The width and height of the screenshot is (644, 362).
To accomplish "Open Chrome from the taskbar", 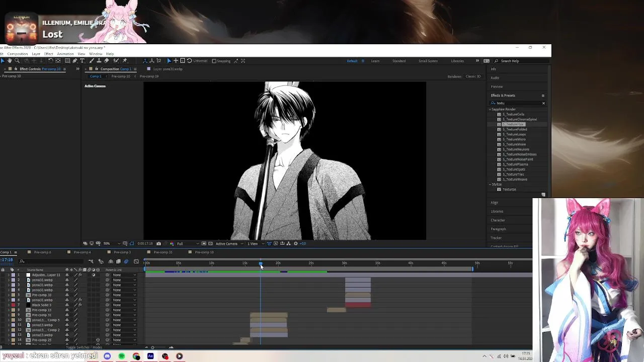I will (136, 356).
